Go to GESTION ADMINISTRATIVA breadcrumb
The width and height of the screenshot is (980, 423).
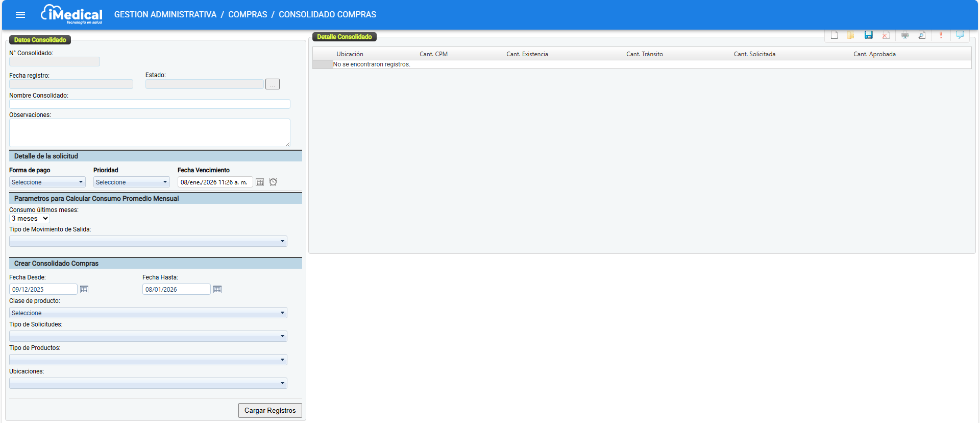coord(165,15)
